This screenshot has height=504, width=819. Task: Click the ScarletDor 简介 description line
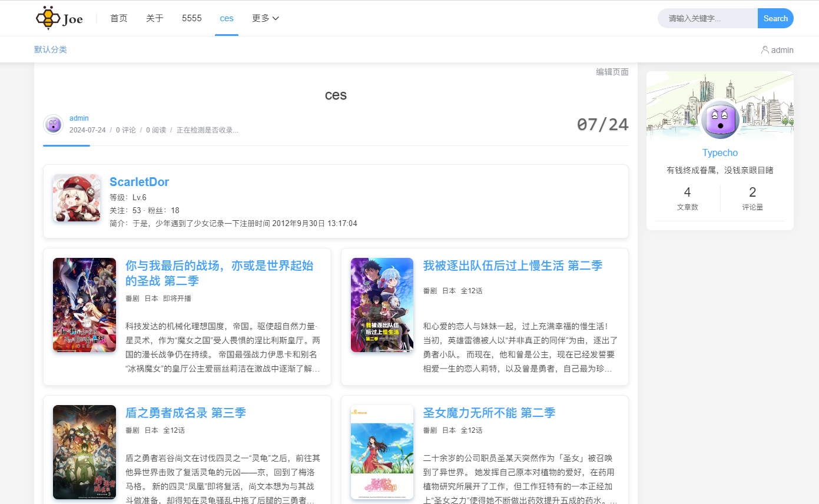pos(233,223)
